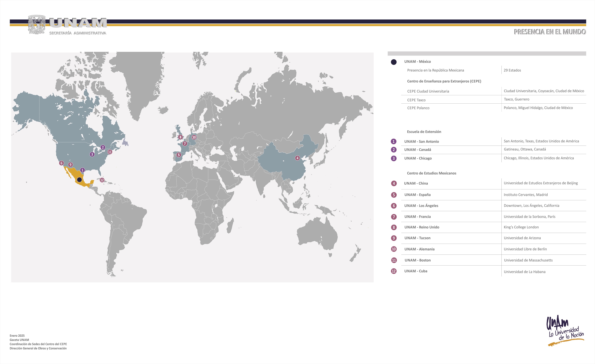
Task: Click legend circle 12 beside UNAM - Cuba
Action: click(394, 271)
